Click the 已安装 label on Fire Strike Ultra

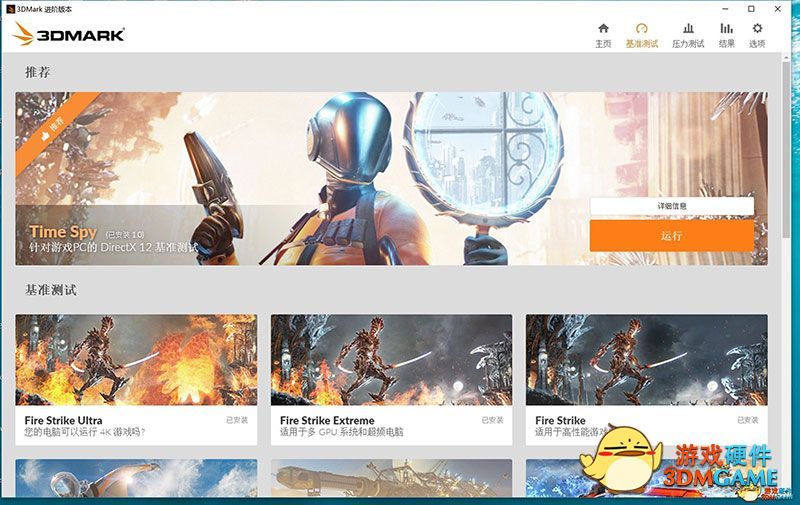click(237, 420)
